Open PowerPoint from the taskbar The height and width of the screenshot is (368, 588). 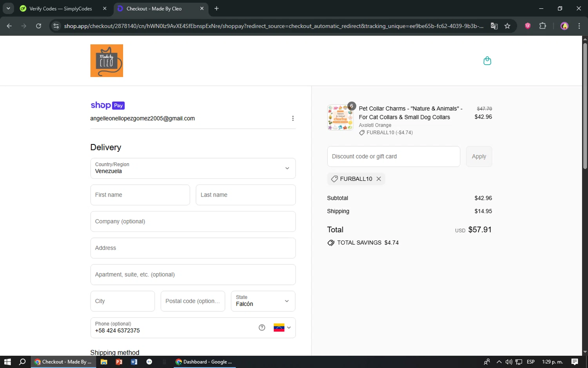pyautogui.click(x=119, y=362)
